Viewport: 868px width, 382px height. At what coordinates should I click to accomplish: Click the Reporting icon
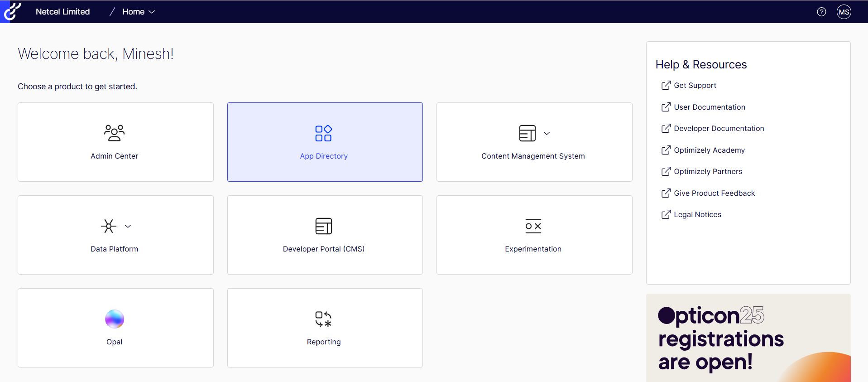pos(324,319)
